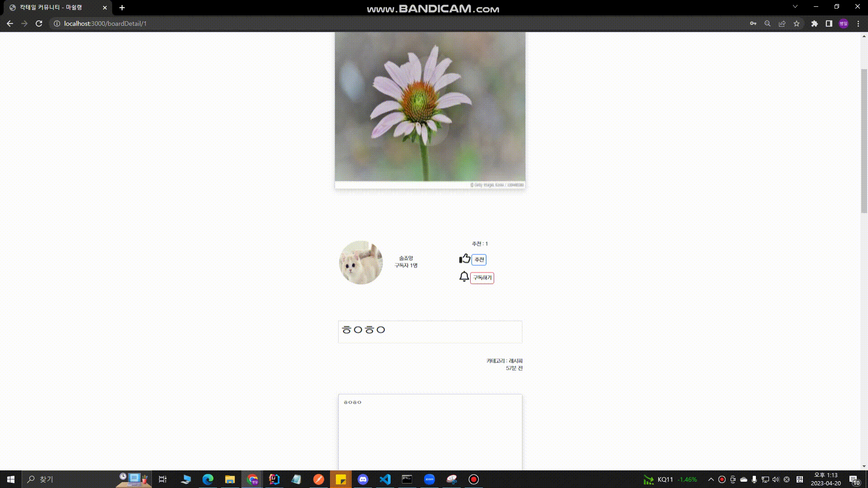Open Discord from the taskbar
This screenshot has width=868, height=488.
(363, 479)
